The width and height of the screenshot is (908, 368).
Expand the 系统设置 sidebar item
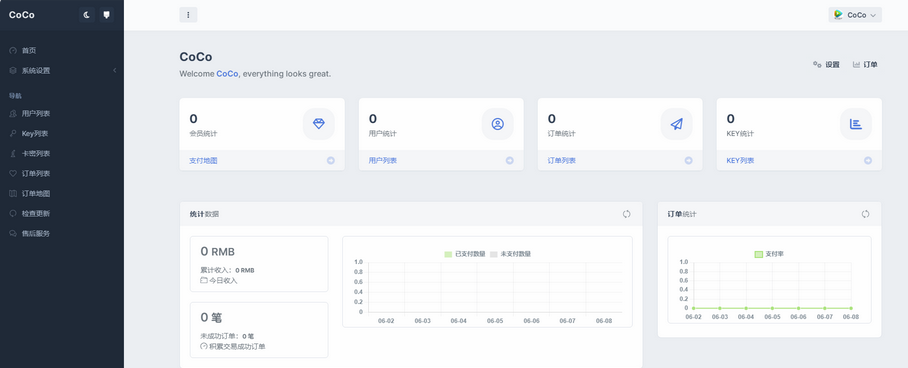click(62, 71)
